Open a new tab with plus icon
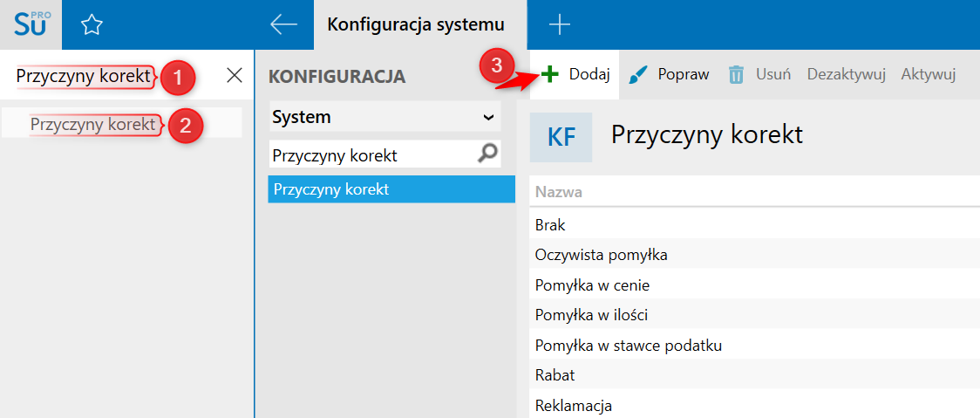Screen dimensions: 980x418 tap(560, 25)
